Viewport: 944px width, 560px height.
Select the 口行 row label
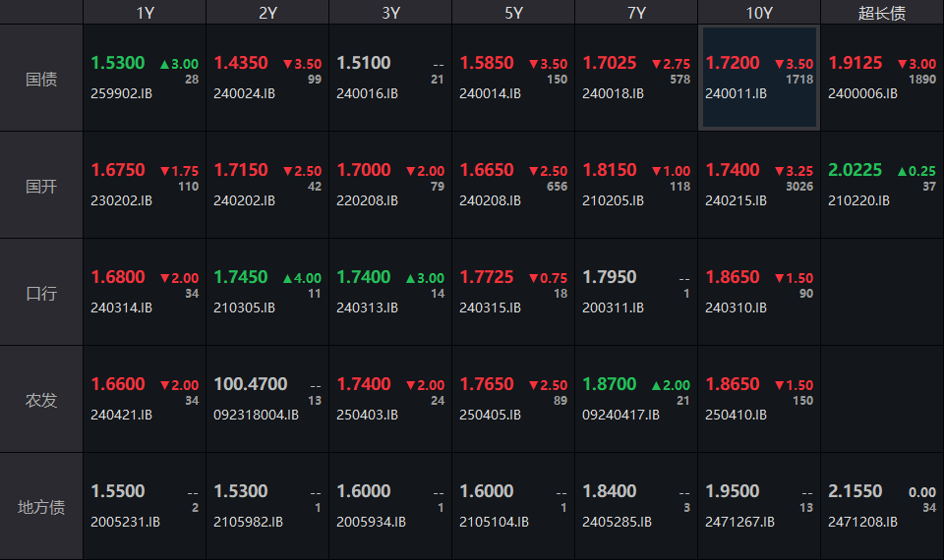pos(41,293)
